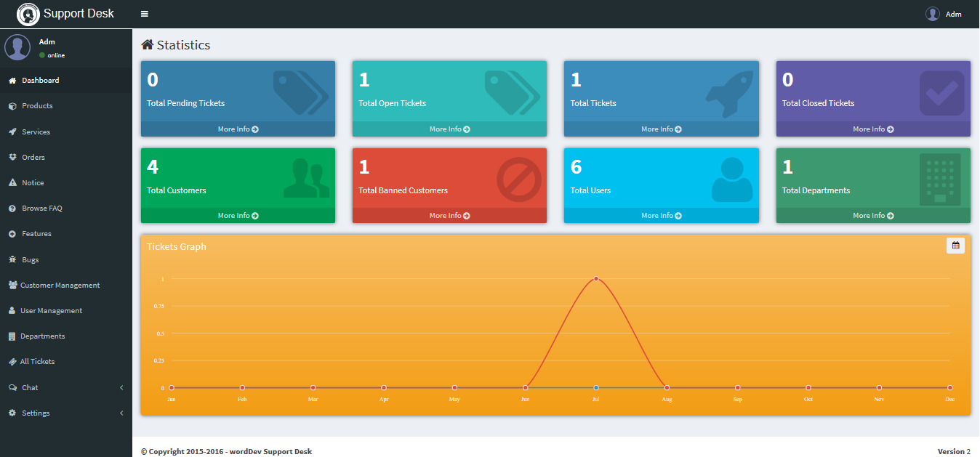Click the wordDev Support Desk copyright text
Screen dimensions: 980x457
[226, 451]
